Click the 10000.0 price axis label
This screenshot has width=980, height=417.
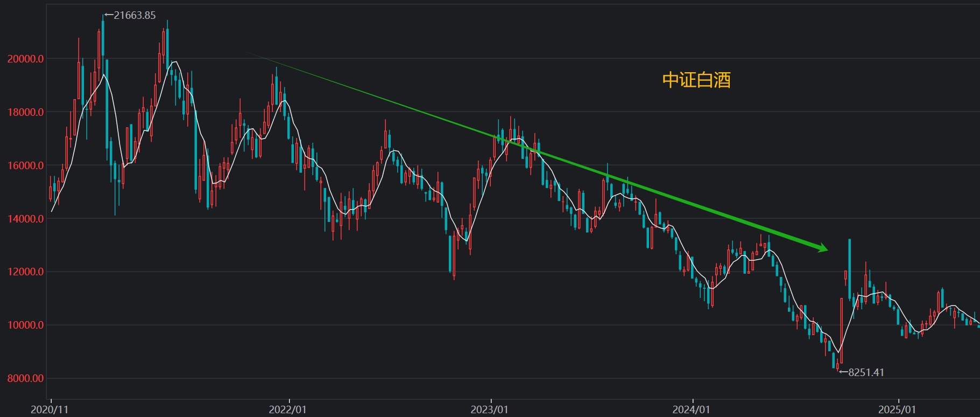click(25, 325)
